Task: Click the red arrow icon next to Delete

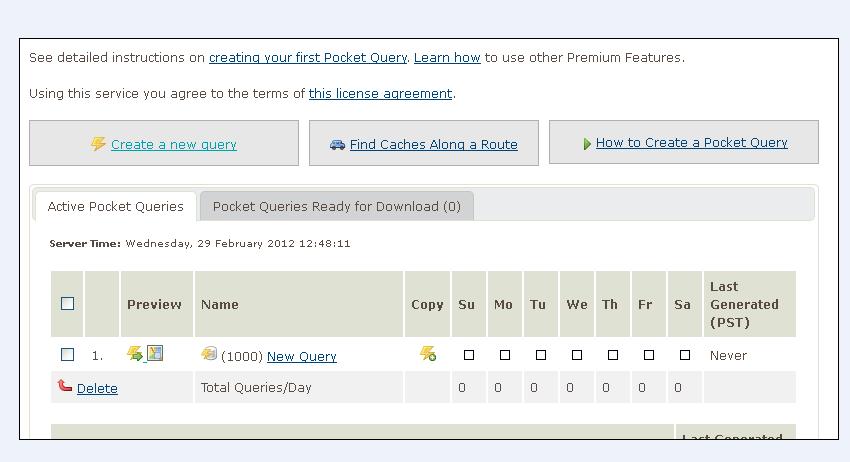Action: coord(65,386)
